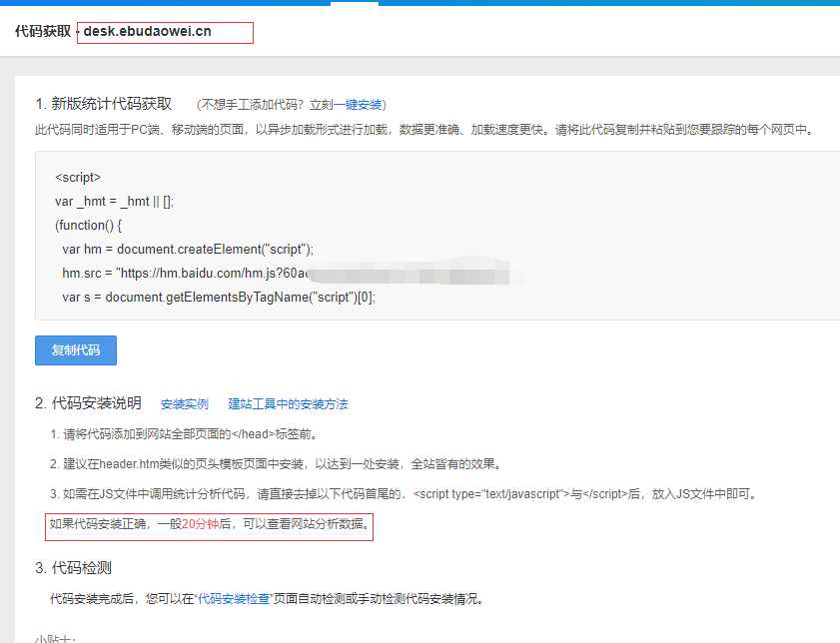
Task: Click the JS文件 instruction line
Action: [404, 493]
